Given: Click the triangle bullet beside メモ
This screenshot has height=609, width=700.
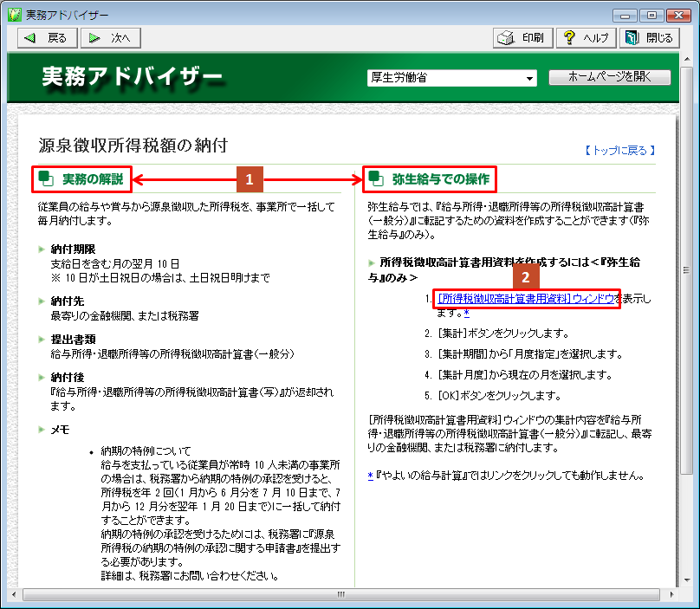Looking at the screenshot, I should pyautogui.click(x=42, y=430).
